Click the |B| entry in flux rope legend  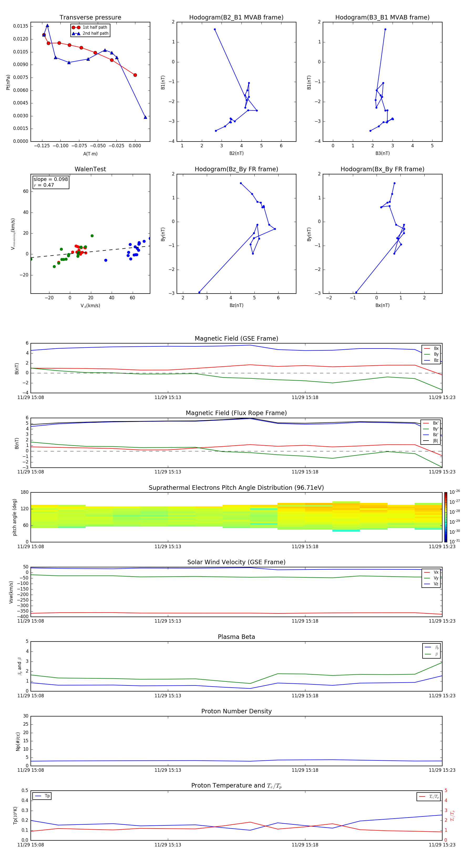[x=431, y=441]
